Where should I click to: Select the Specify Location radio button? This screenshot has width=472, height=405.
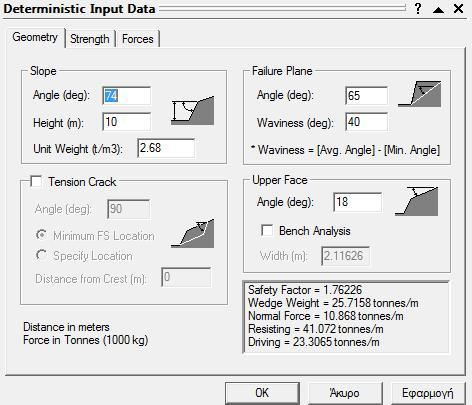coord(41,255)
